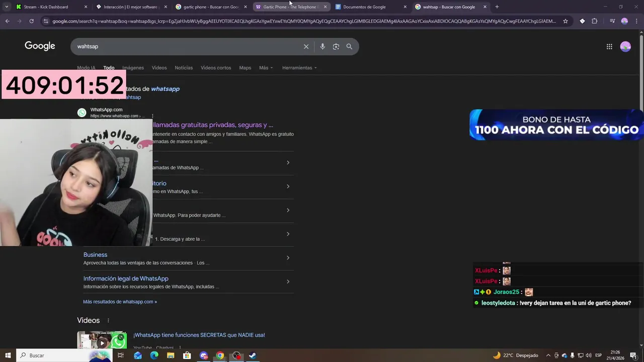Expand the Información legal de WhatsApp chevron
644x362 pixels.
tap(288, 282)
